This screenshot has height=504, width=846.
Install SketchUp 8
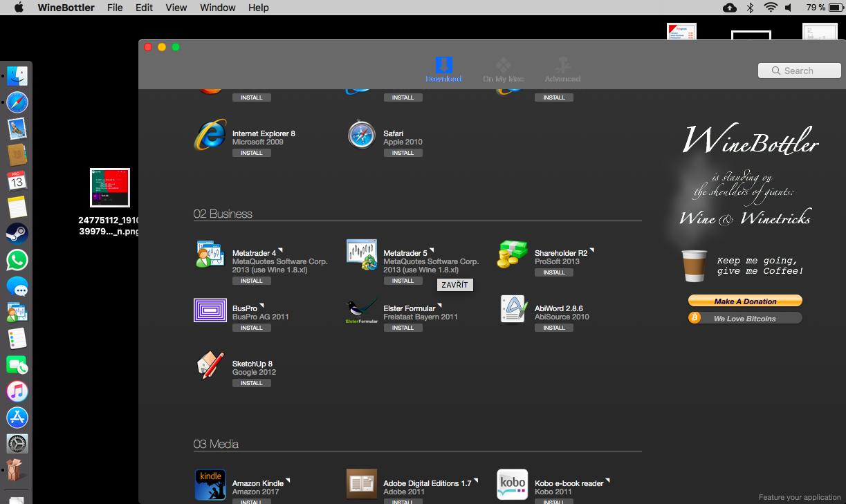point(252,383)
